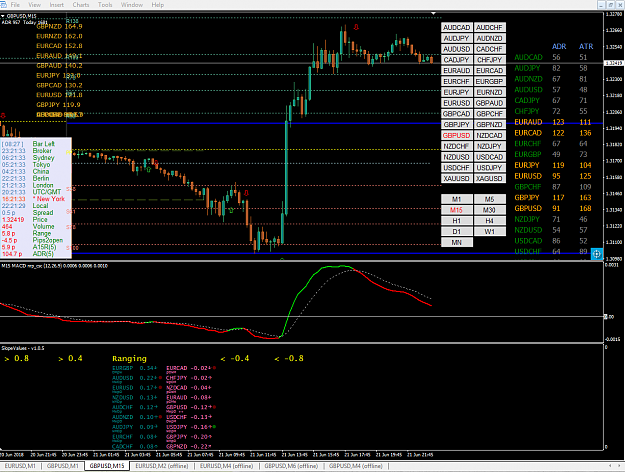Click the ADR column header
Image resolution: width=625 pixels, height=472 pixels.
[559, 47]
